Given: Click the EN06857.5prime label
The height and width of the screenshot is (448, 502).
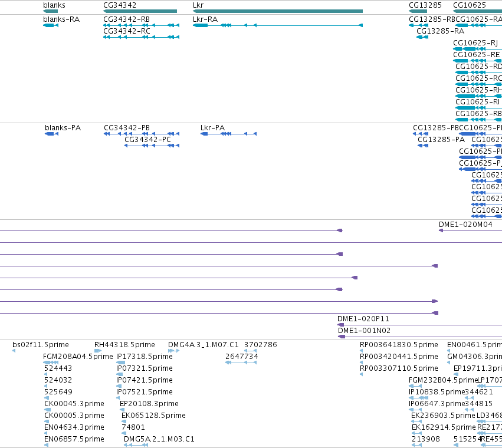Looking at the screenshot, I should tap(74, 439).
